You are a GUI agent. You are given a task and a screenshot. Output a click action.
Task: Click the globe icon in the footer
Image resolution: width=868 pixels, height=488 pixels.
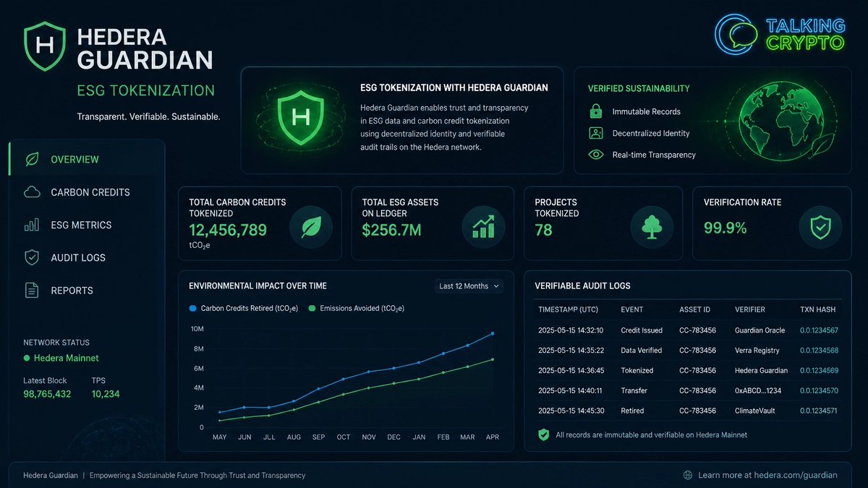[688, 475]
